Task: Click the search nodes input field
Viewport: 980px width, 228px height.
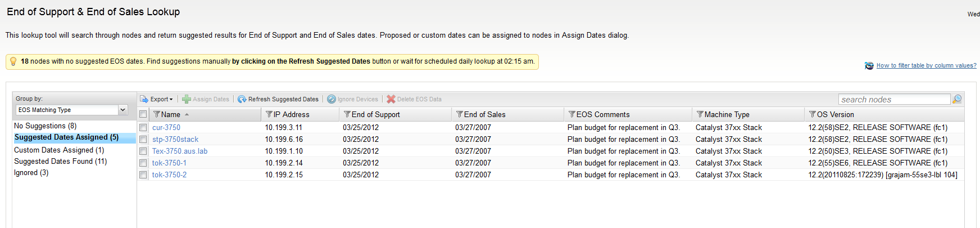Action: 893,100
